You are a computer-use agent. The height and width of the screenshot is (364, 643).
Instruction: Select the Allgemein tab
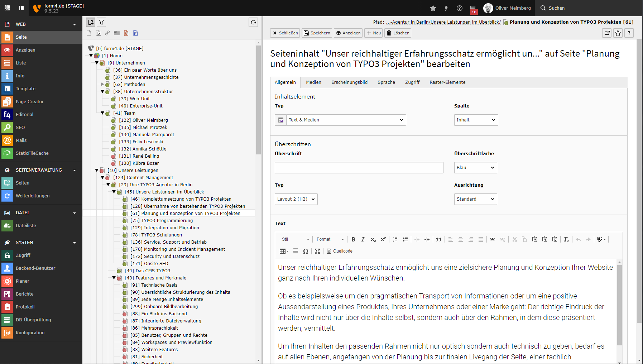click(x=285, y=82)
